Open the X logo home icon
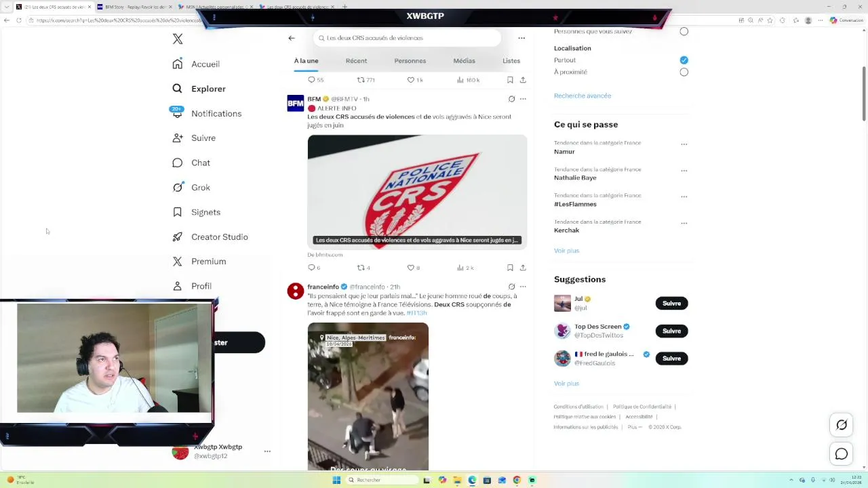Image resolution: width=868 pixels, height=488 pixels. [x=178, y=39]
